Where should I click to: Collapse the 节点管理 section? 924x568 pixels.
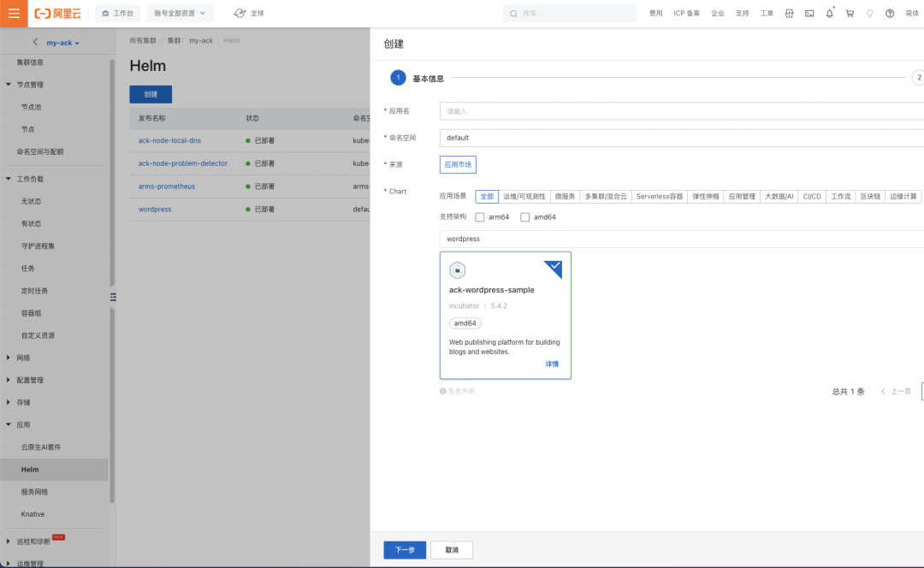(9, 84)
